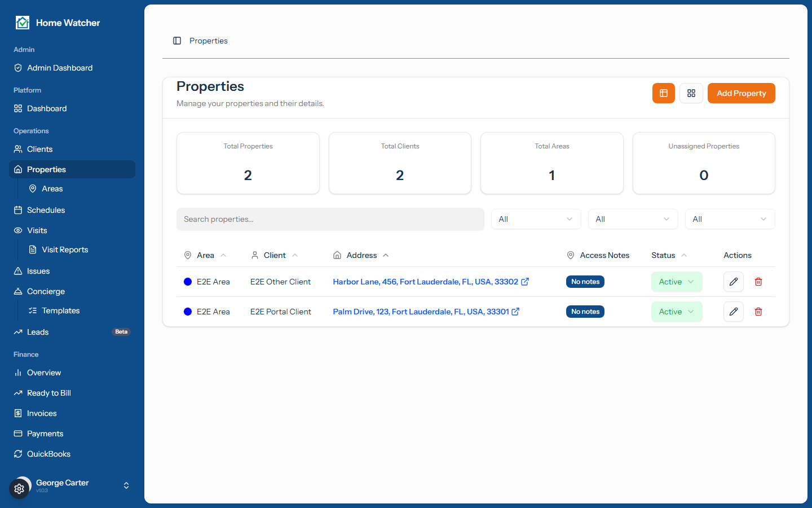
Task: Sort table by Status column
Action: [669, 255]
